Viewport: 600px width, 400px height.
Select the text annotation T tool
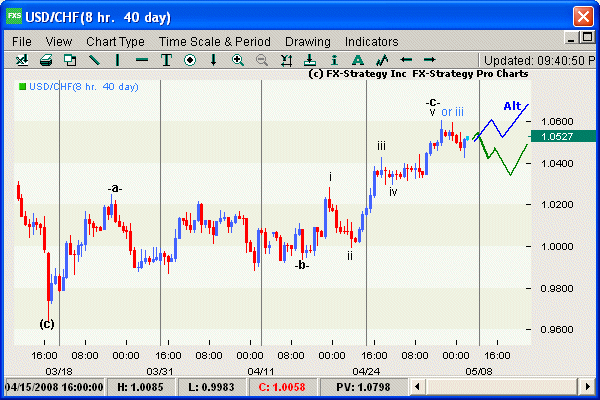166,60
